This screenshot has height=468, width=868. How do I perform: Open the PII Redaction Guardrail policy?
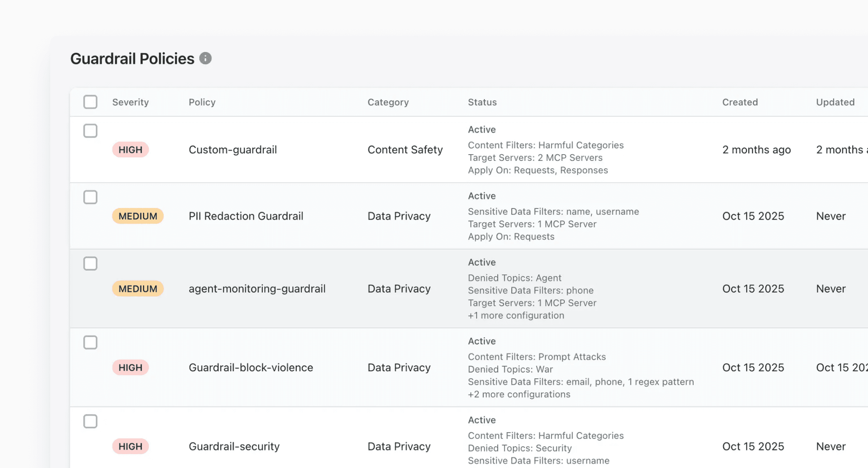coord(246,216)
